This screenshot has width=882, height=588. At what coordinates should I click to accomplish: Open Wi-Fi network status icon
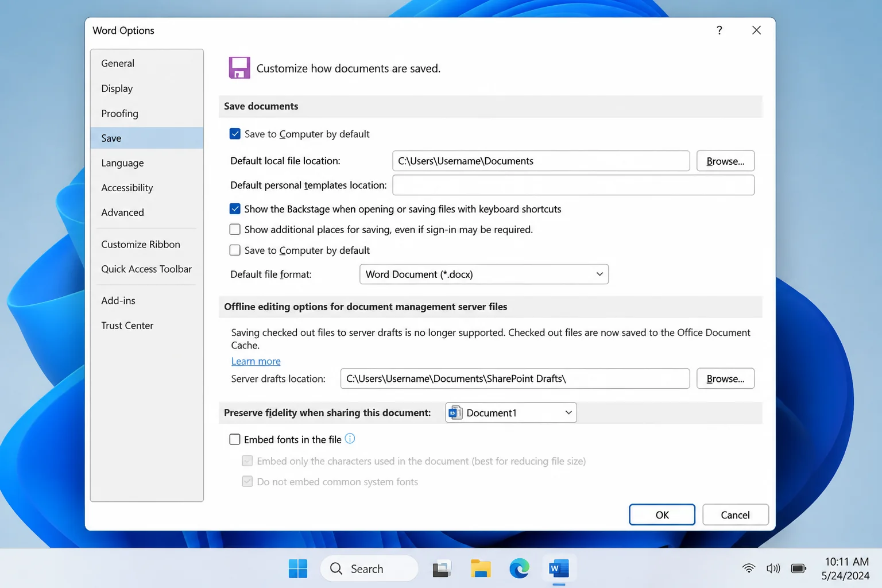[749, 568]
